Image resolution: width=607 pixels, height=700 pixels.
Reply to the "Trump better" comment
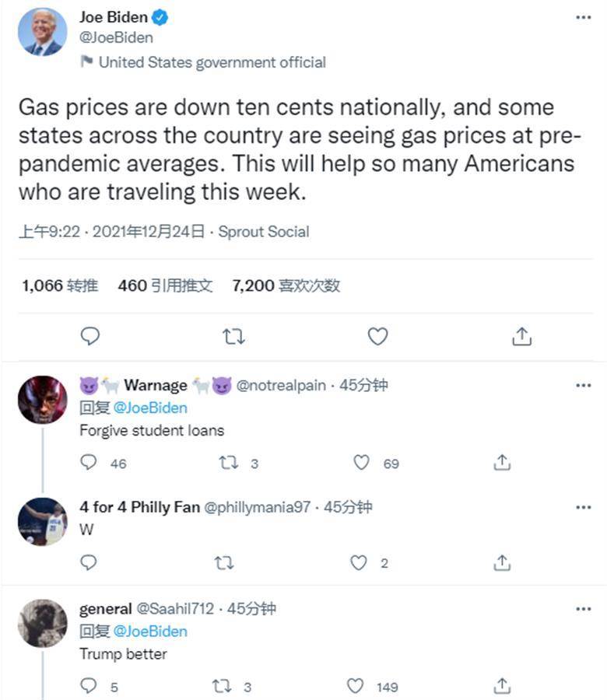pyautogui.click(x=89, y=686)
